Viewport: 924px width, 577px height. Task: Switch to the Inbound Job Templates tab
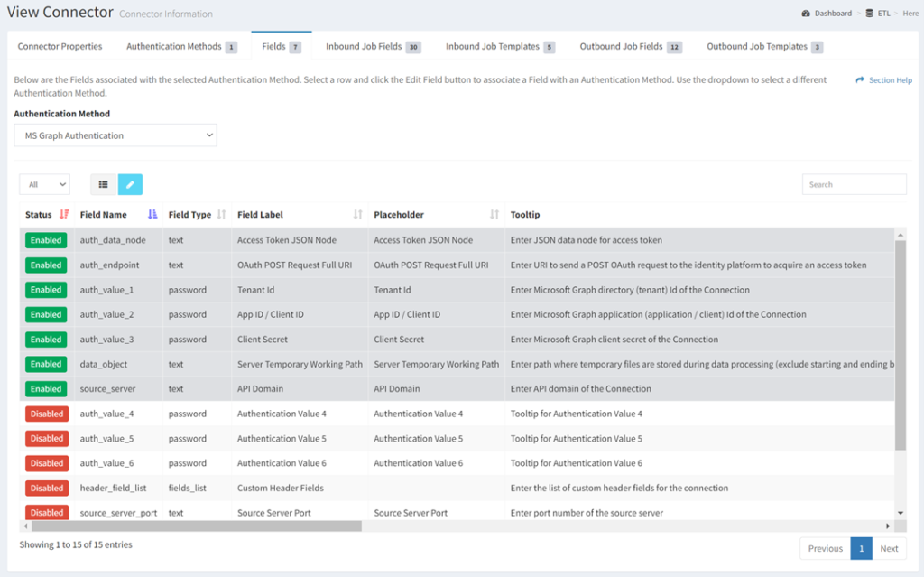491,46
